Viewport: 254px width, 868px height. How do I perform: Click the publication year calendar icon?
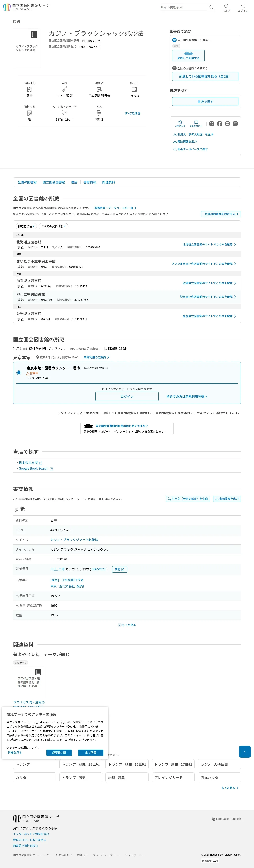(x=134, y=89)
